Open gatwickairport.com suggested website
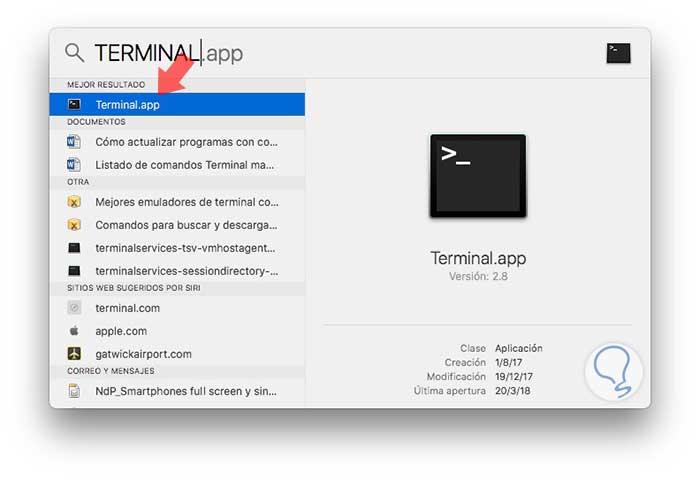The height and width of the screenshot is (479, 700). pyautogui.click(x=177, y=354)
